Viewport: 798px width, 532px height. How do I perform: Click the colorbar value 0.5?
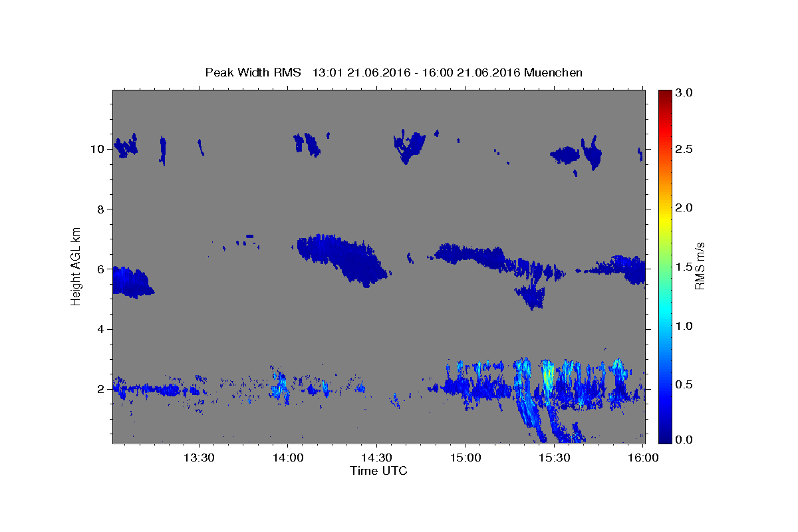685,384
